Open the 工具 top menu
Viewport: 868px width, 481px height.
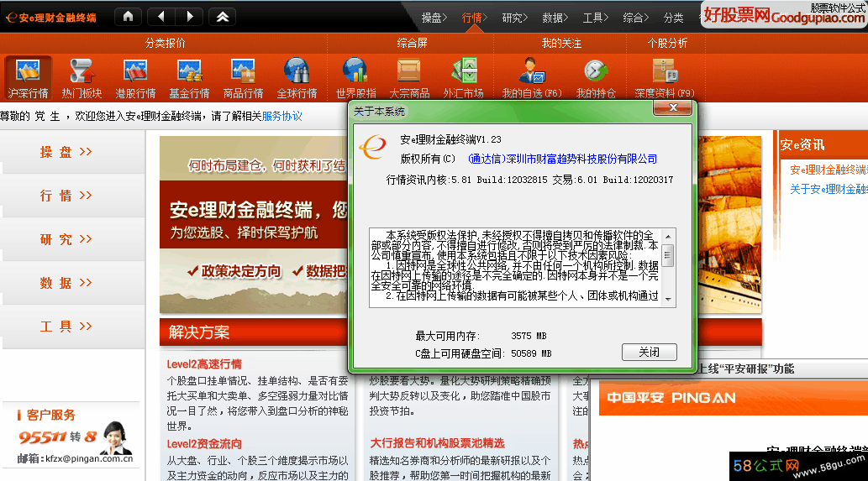pyautogui.click(x=595, y=18)
